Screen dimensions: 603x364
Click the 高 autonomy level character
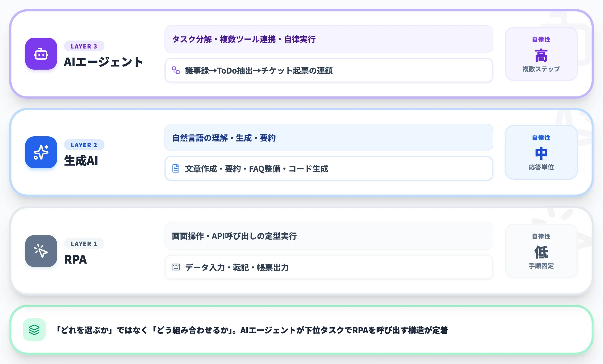click(541, 55)
